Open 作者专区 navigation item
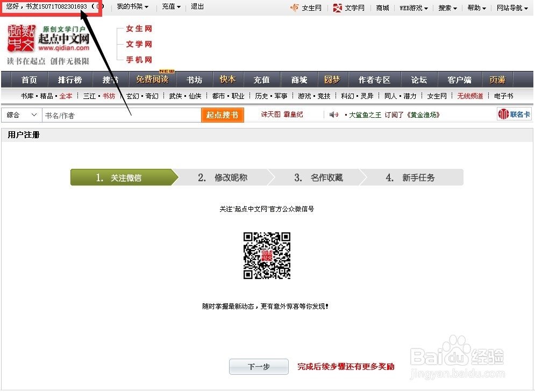The image size is (535, 392). 374,80
